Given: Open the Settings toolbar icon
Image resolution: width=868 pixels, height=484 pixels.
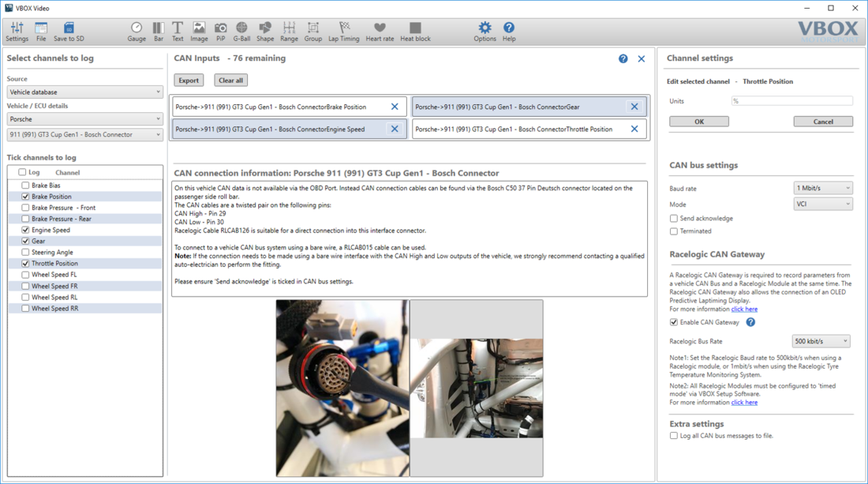Looking at the screenshot, I should (x=17, y=32).
